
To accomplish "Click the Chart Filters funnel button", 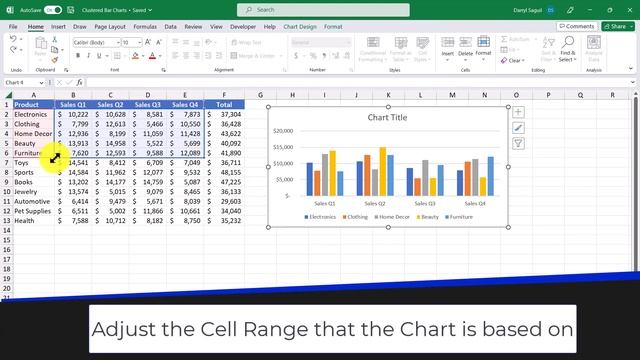I will [518, 143].
